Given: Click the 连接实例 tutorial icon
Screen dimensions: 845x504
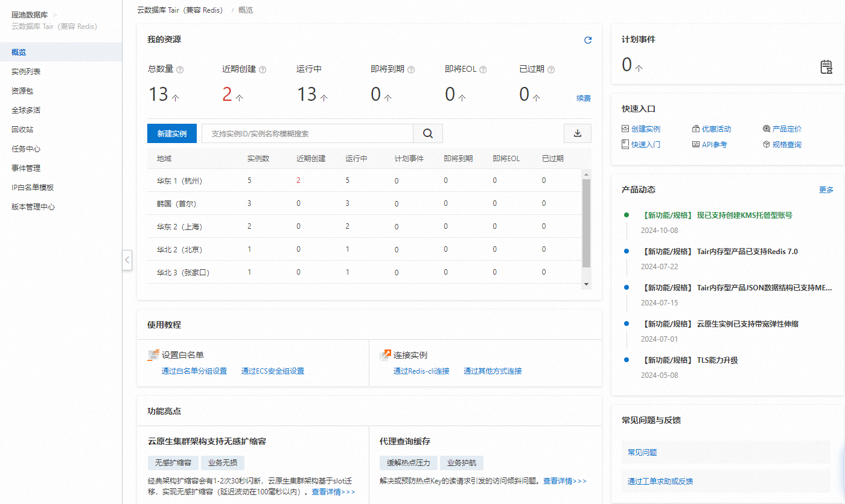Looking at the screenshot, I should click(385, 355).
